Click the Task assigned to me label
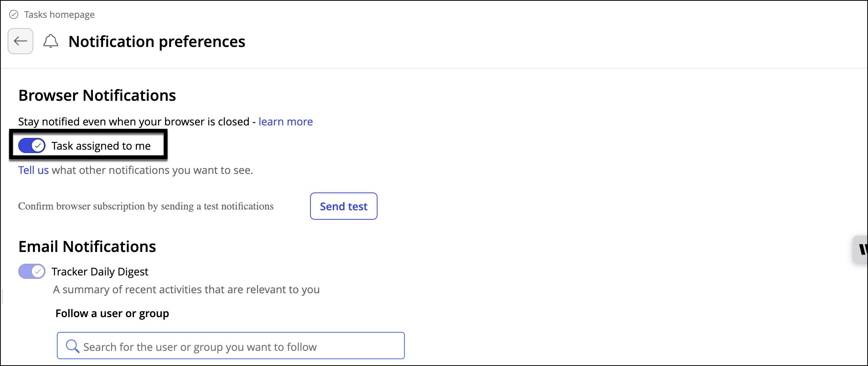 pos(101,146)
